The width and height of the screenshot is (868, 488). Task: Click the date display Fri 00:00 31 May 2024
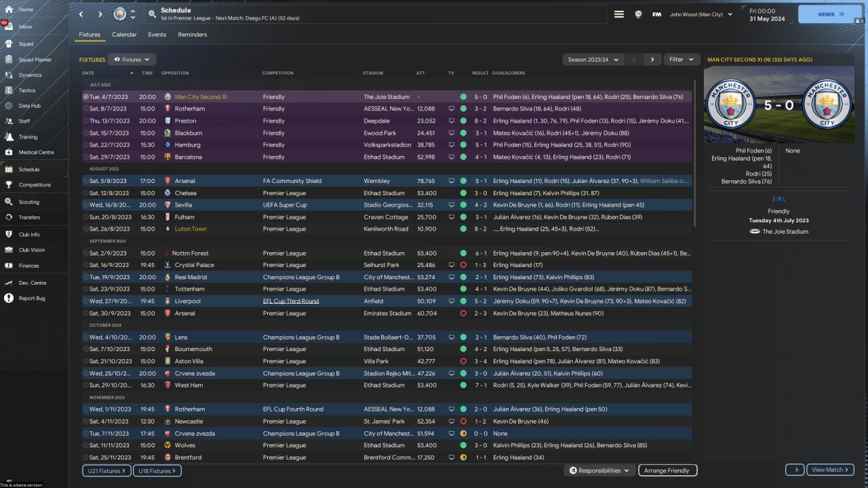(766, 14)
